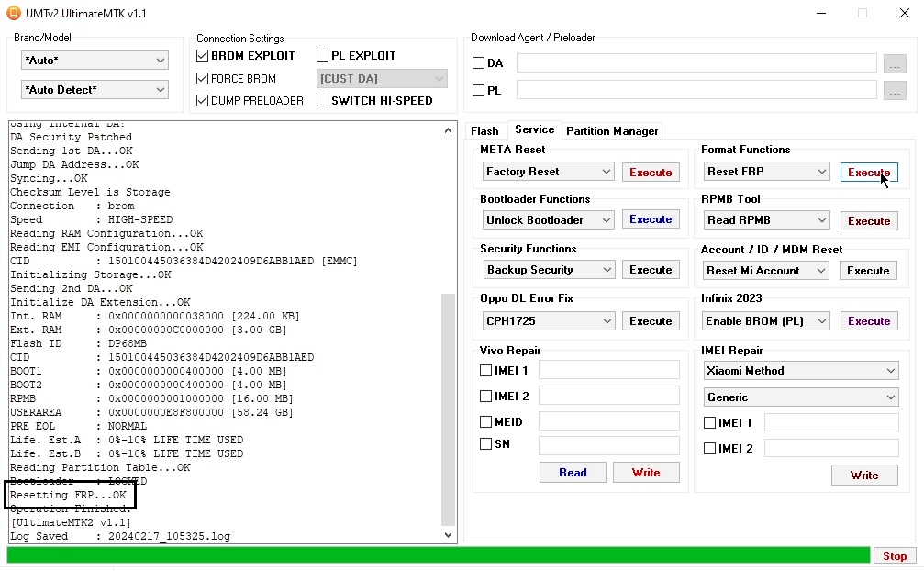Open Reset FRP dropdown in Format Functions

coord(767,172)
